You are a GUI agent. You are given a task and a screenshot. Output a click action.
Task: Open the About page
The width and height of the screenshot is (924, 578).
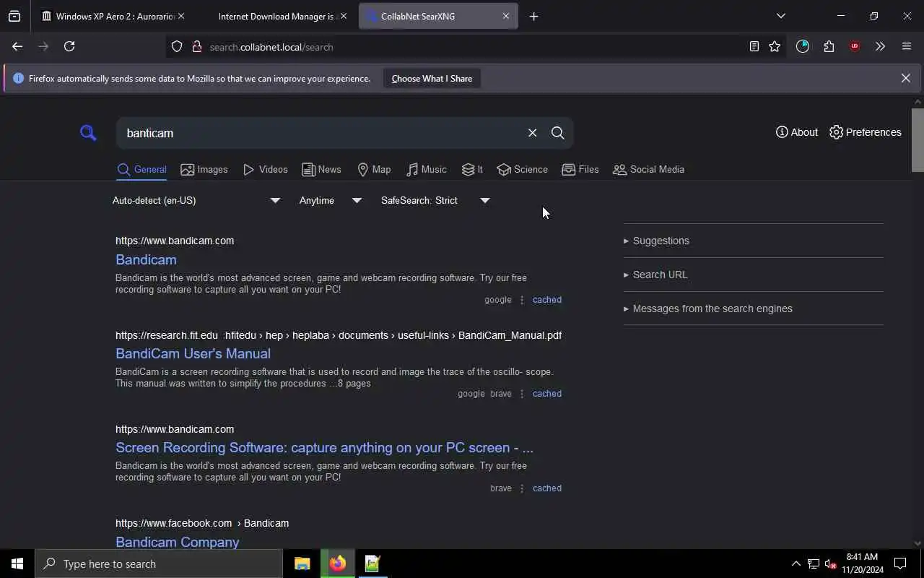pyautogui.click(x=797, y=132)
